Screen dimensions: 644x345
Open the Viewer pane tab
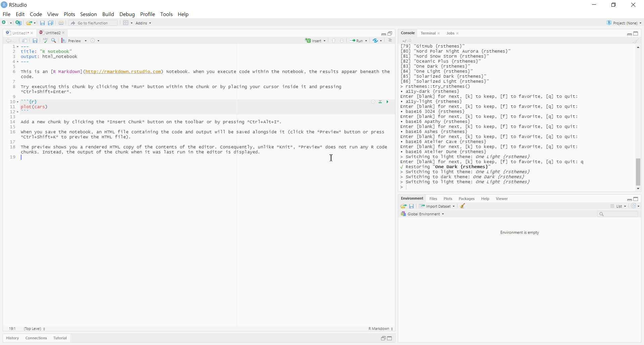[x=502, y=199]
